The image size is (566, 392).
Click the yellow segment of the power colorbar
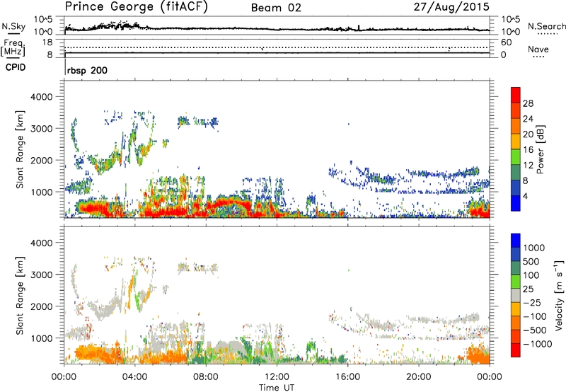516,142
